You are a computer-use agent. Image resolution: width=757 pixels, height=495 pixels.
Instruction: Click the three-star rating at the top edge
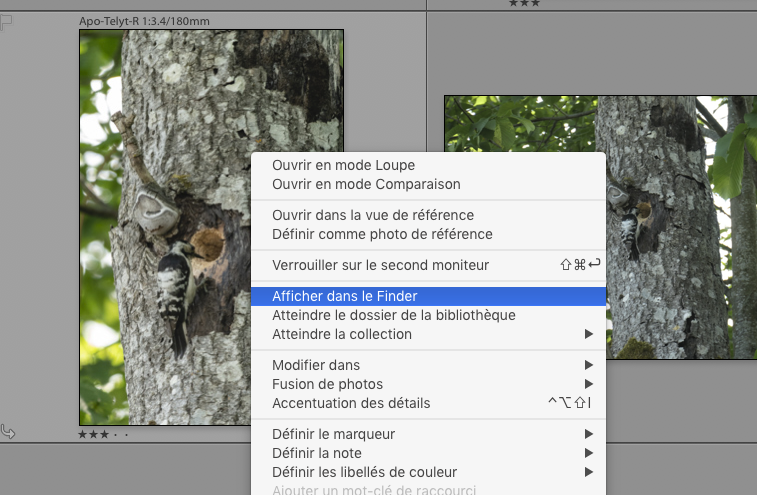coord(522,4)
